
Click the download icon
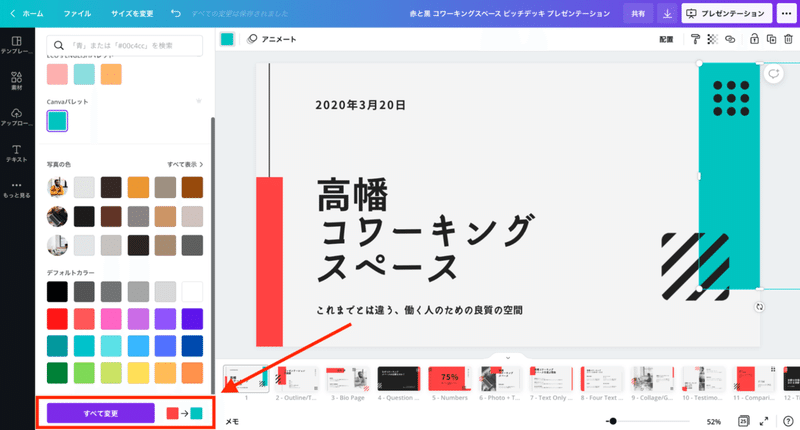tap(667, 14)
